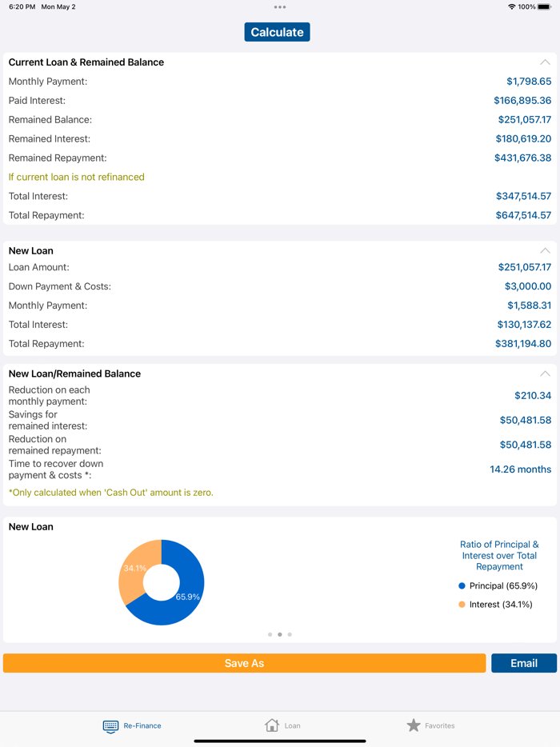The height and width of the screenshot is (747, 560).
Task: Collapse the New Loan/Remained Balance section
Action: pos(545,373)
